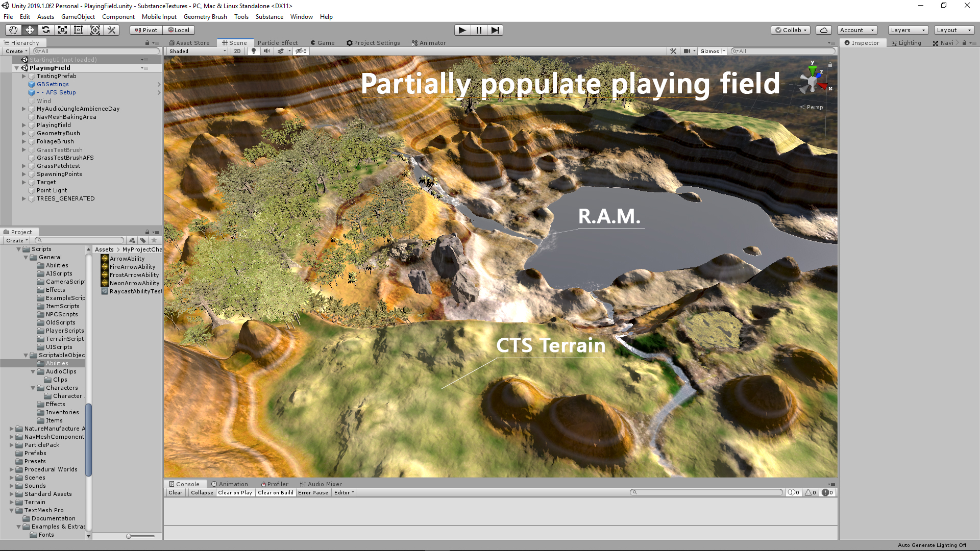The height and width of the screenshot is (551, 980).
Task: Click the Project panel tree scrollbar
Action: coord(88,440)
